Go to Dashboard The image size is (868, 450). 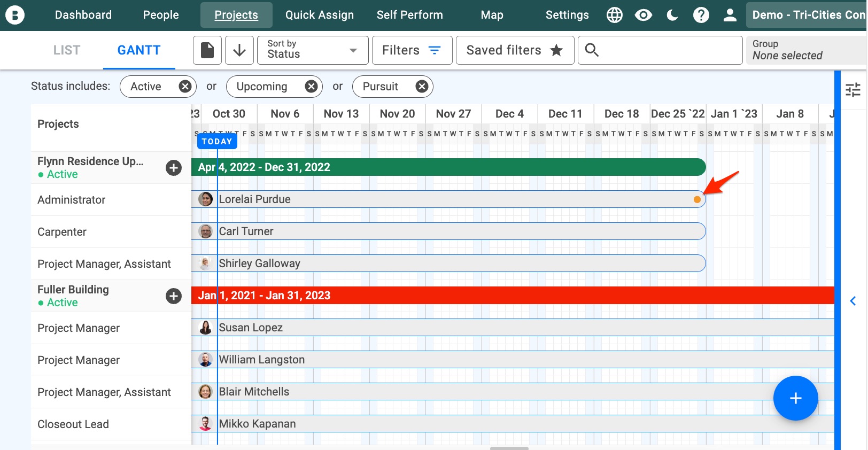click(83, 15)
